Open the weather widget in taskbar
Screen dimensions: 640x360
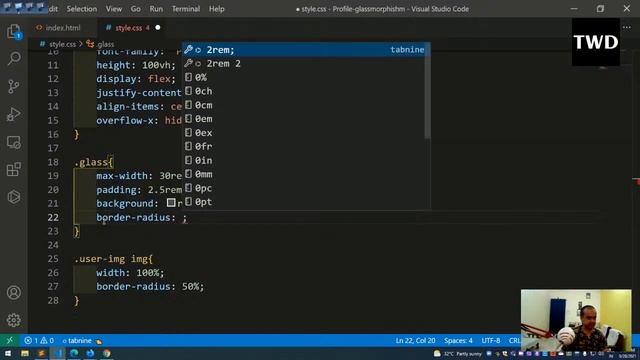click(x=458, y=353)
